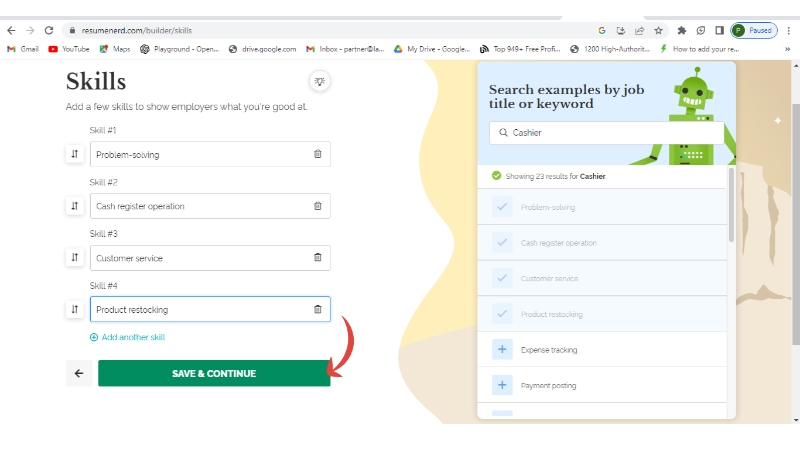Screen dimensions: 800x449
Task: Click the lightbulb tips icon
Action: click(x=320, y=82)
